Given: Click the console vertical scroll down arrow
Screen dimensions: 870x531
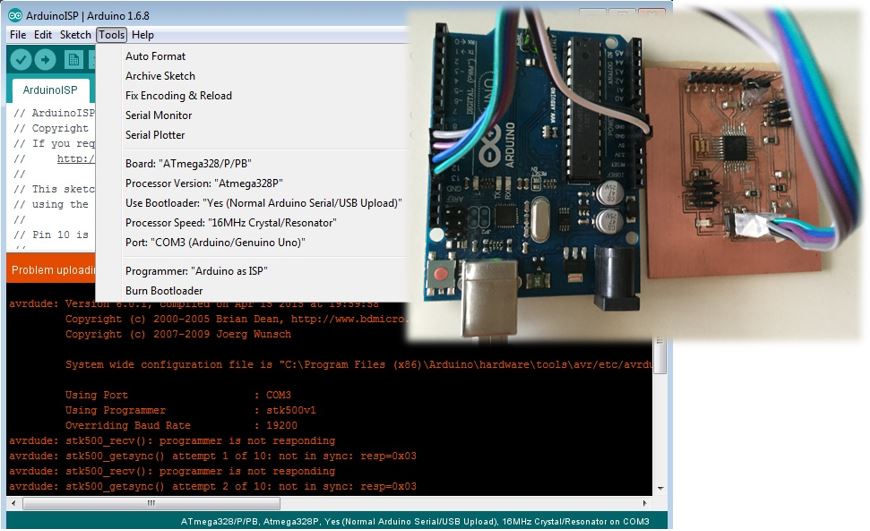Looking at the screenshot, I should [x=660, y=488].
